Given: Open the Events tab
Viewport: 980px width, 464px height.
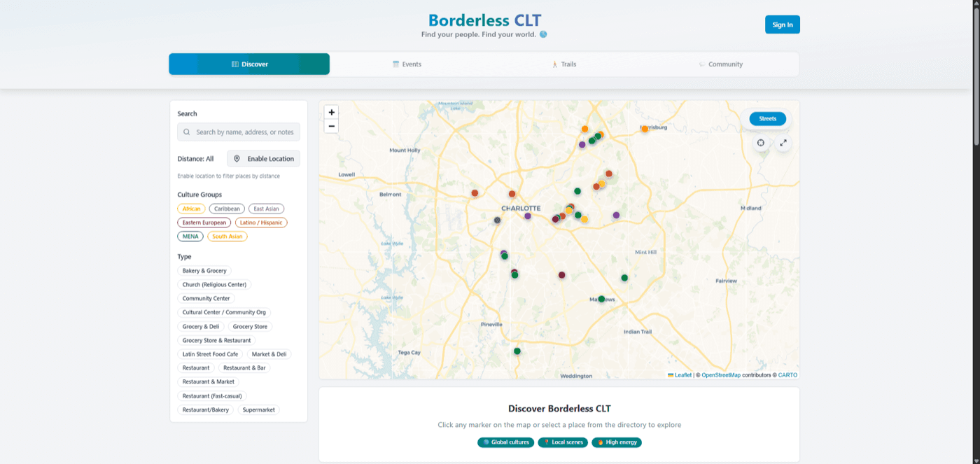Looking at the screenshot, I should 407,64.
